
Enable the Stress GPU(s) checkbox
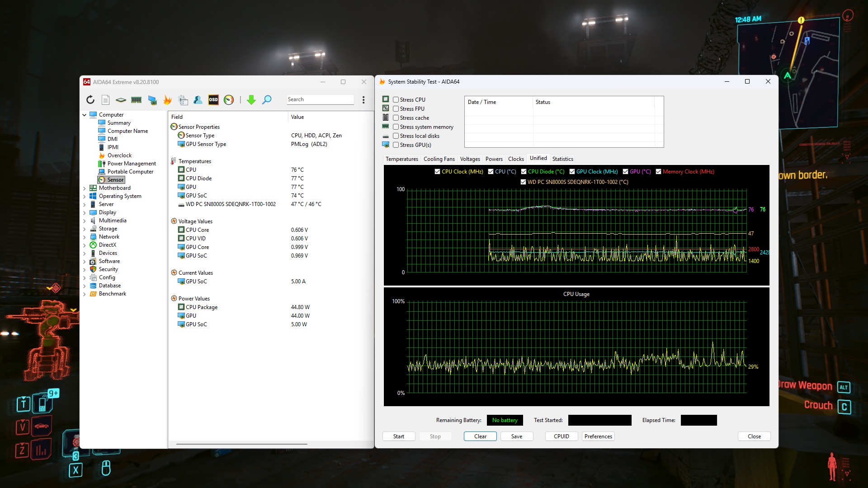(x=396, y=145)
